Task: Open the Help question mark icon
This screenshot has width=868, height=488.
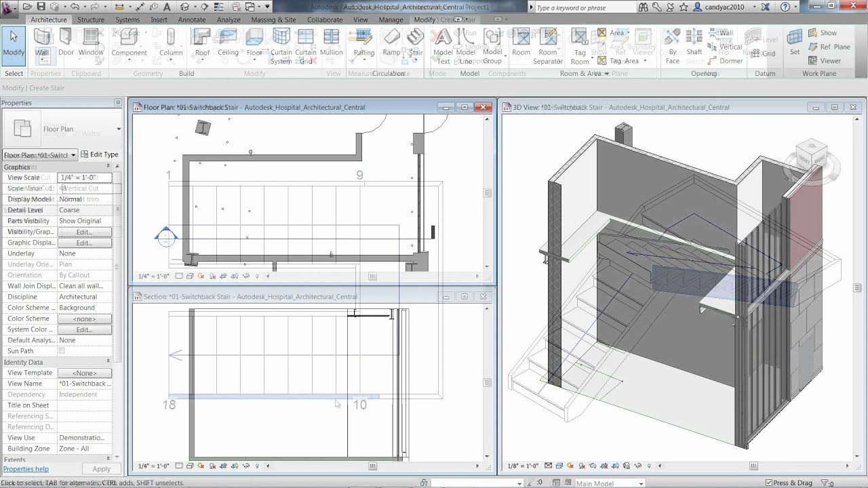Action: tap(785, 7)
